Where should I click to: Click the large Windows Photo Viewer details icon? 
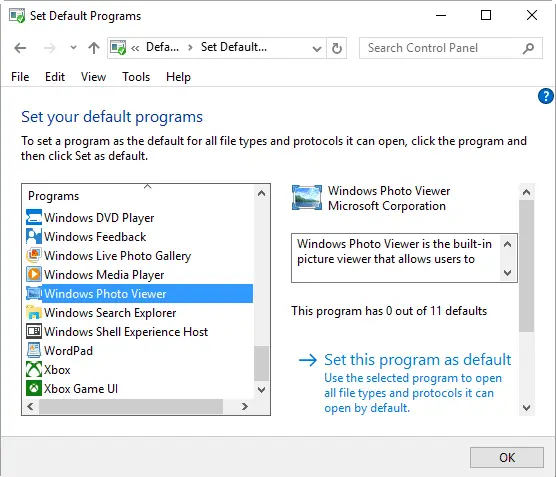(307, 198)
